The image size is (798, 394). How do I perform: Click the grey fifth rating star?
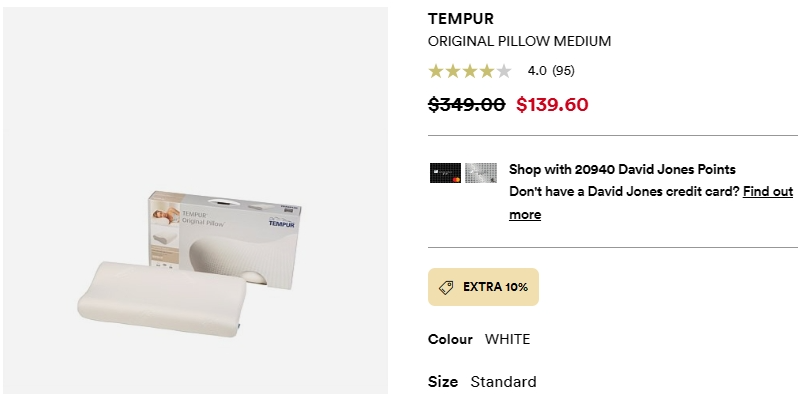[503, 71]
